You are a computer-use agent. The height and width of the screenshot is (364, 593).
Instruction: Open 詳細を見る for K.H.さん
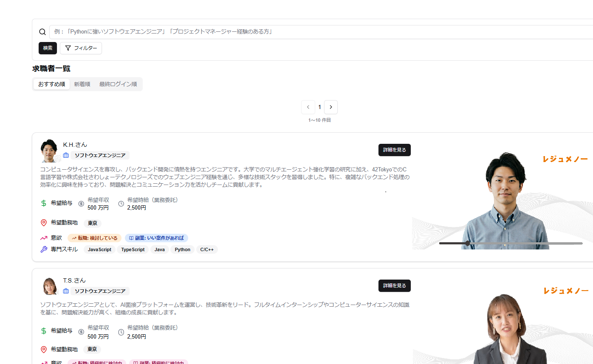395,150
